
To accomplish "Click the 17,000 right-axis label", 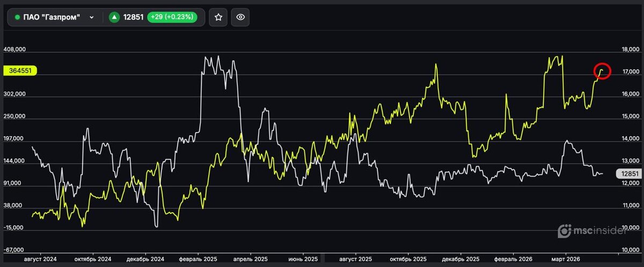I will tap(630, 72).
